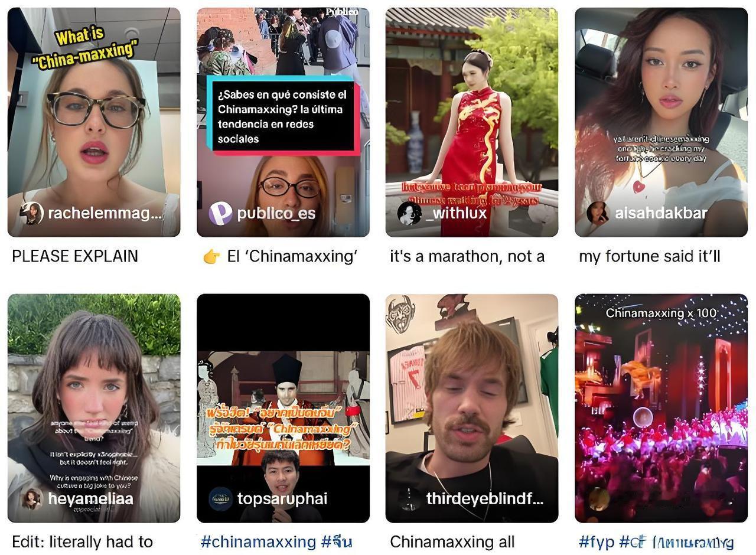Screen dimensions: 756x555
Task: Play the red dragon dress video
Action: click(472, 122)
